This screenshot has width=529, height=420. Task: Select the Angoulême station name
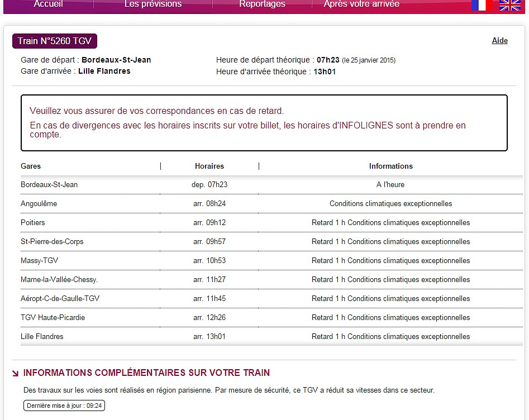[39, 203]
